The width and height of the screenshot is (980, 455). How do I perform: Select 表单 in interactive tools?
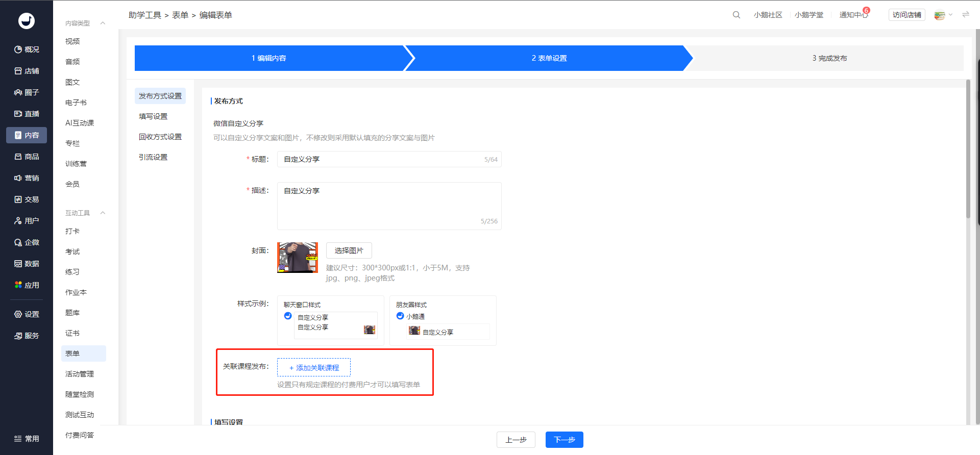(84, 353)
